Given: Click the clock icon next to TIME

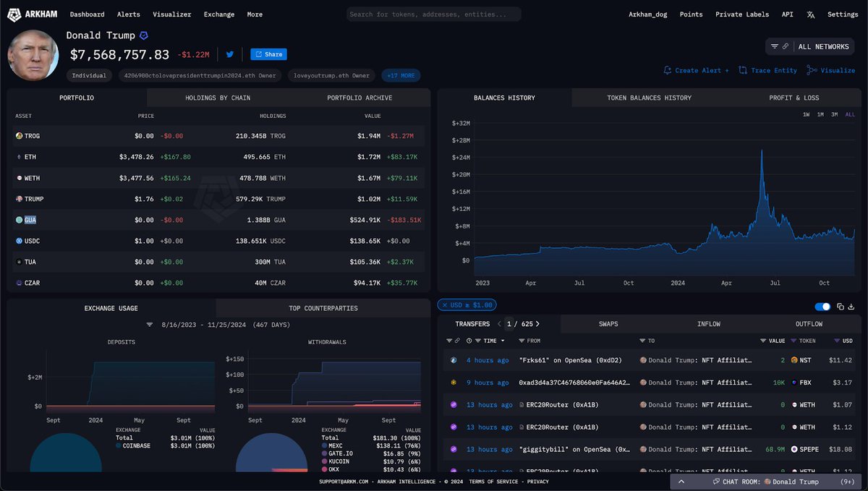Looking at the screenshot, I should pyautogui.click(x=469, y=341).
